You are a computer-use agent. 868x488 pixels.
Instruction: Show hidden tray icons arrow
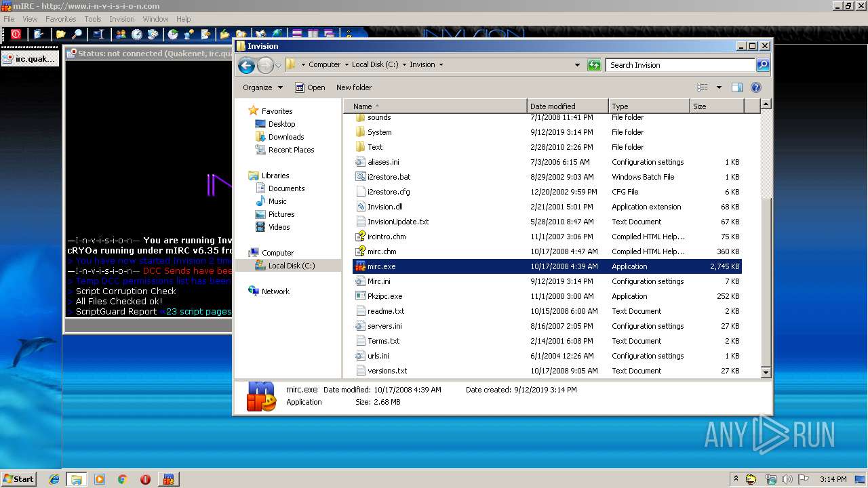tap(736, 479)
